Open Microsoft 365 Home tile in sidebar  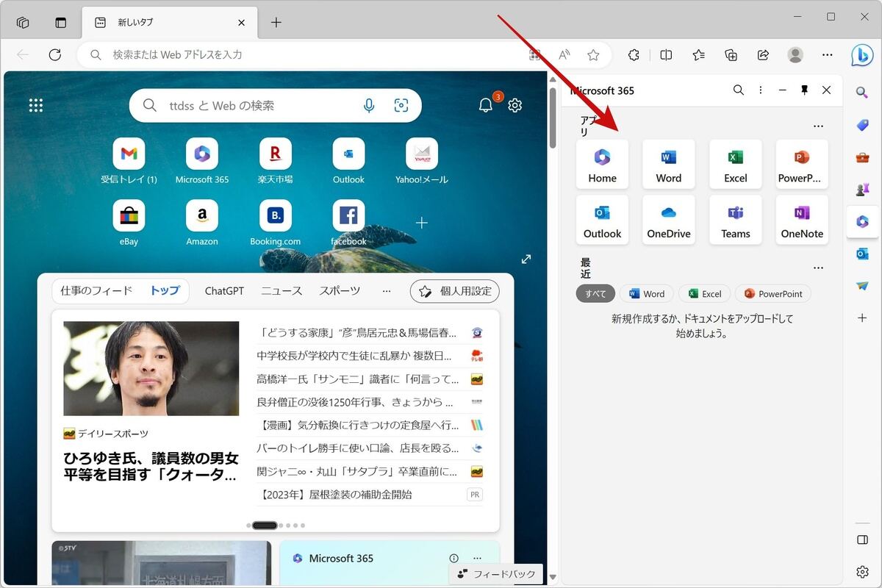pos(602,164)
